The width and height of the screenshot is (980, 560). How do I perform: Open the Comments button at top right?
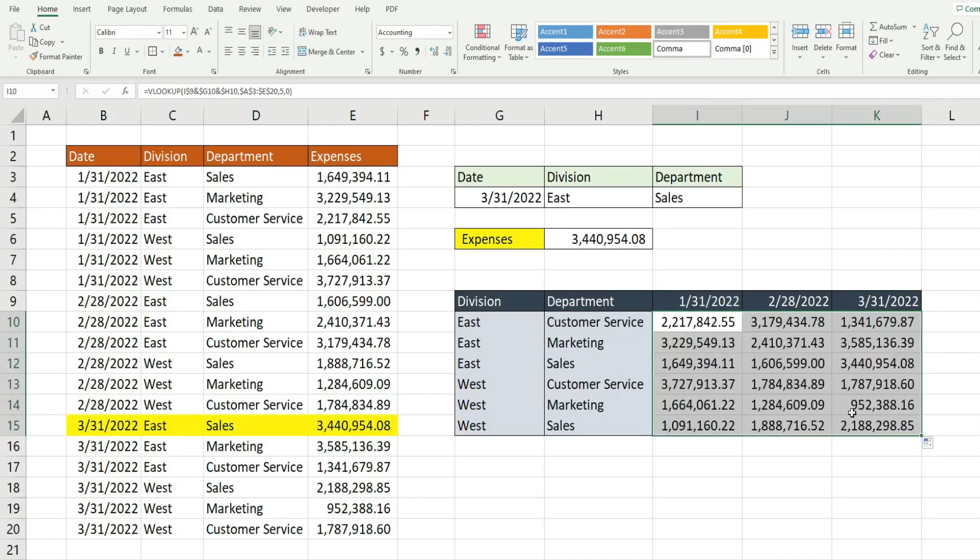pyautogui.click(x=967, y=9)
